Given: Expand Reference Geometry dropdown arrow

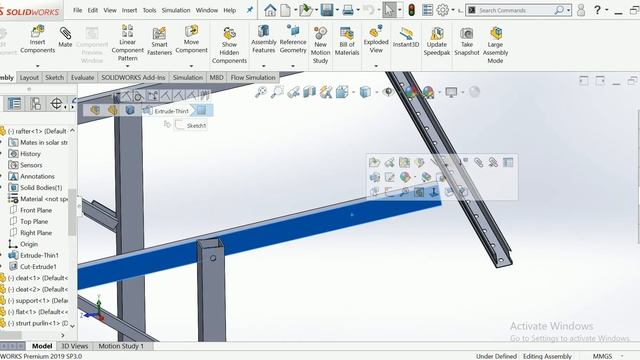Looking at the screenshot, I should (293, 66).
